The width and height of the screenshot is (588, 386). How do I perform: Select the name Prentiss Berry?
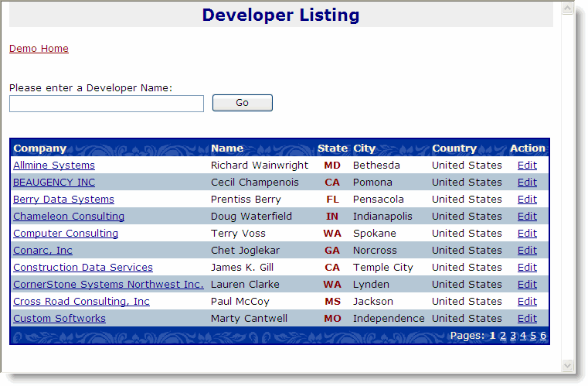[x=246, y=200]
